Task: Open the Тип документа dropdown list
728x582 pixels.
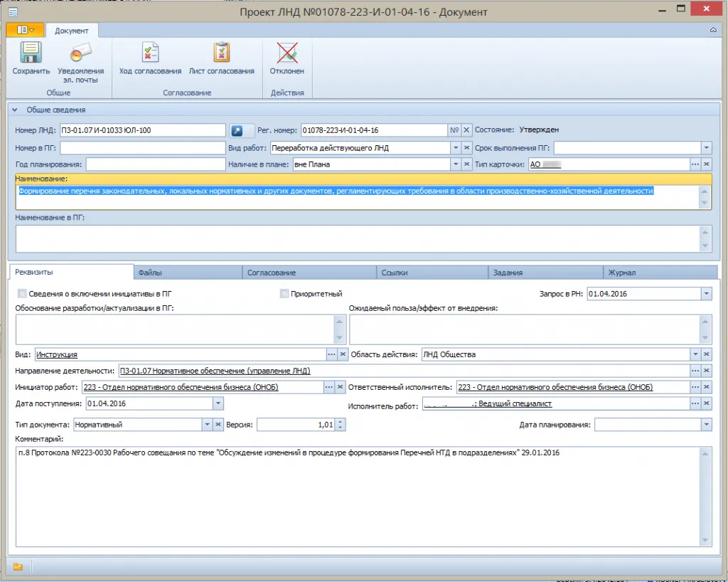Action: pos(207,425)
